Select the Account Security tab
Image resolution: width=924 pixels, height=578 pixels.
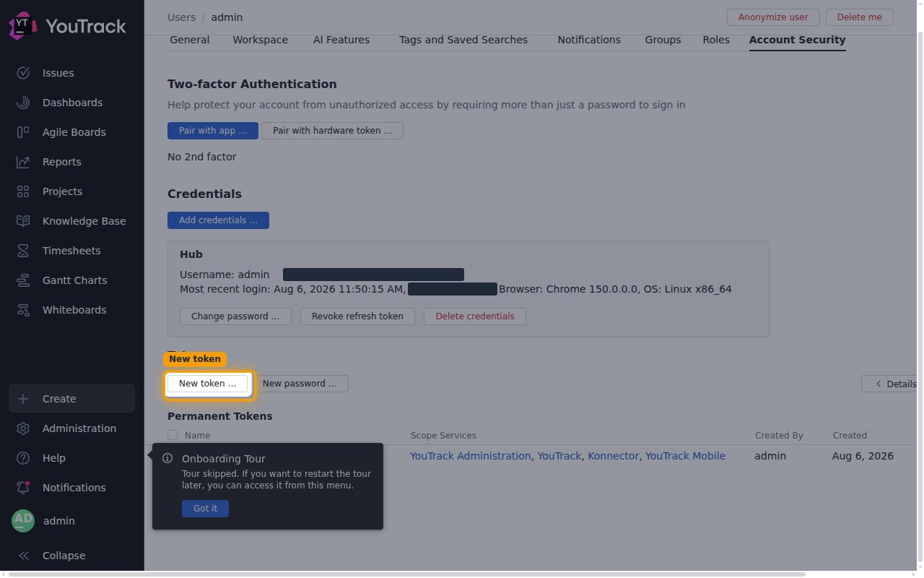[797, 40]
